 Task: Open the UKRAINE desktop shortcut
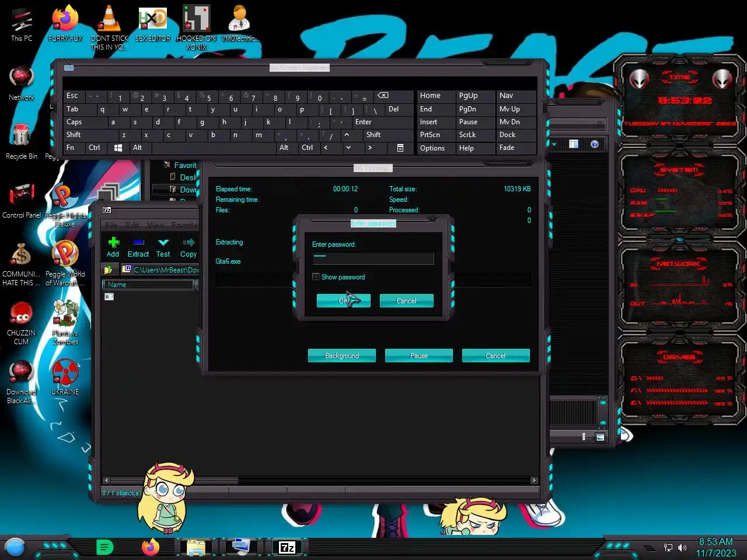point(65,377)
